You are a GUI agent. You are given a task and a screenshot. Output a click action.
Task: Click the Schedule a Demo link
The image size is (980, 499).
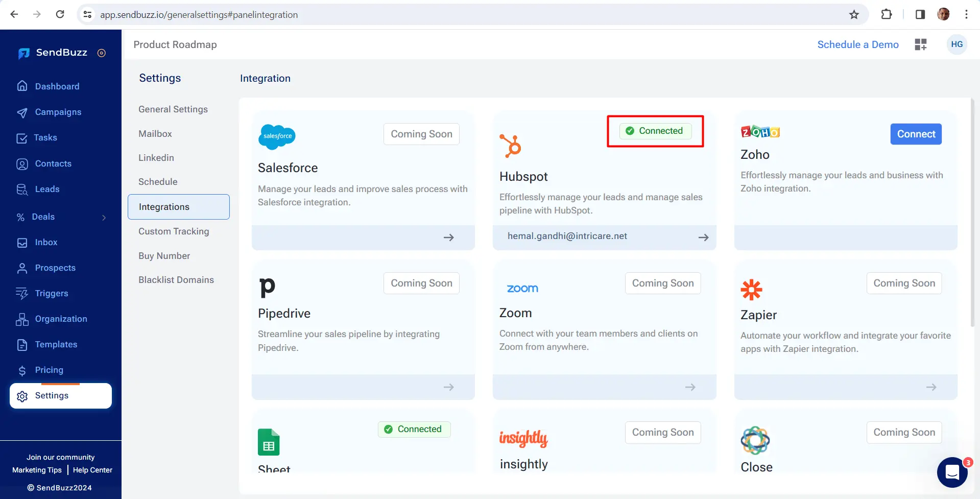click(x=858, y=44)
